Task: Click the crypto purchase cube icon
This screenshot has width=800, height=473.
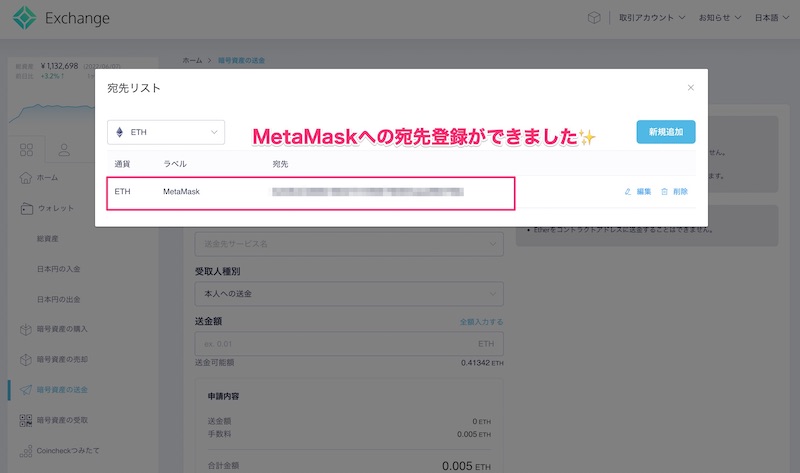Action: pyautogui.click(x=26, y=330)
